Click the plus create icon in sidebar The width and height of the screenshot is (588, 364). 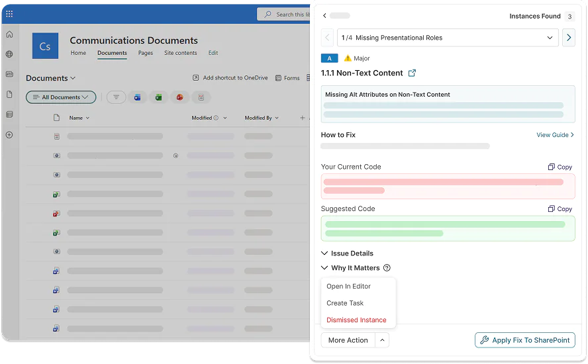(9, 135)
